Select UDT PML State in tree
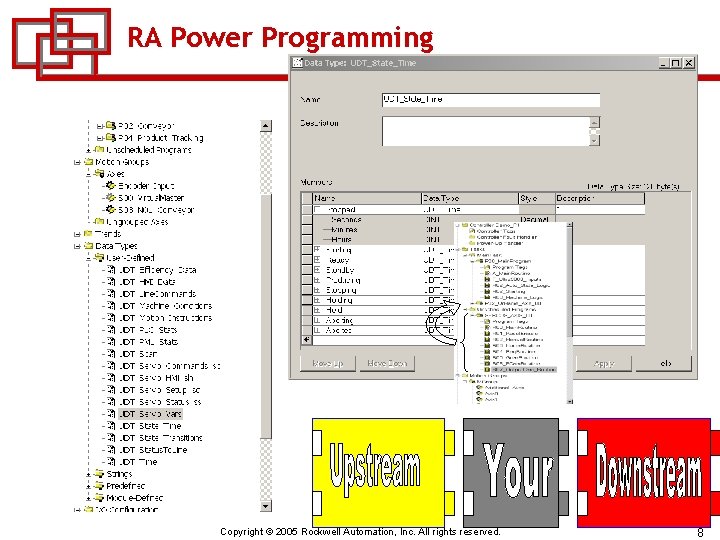 pyautogui.click(x=148, y=342)
